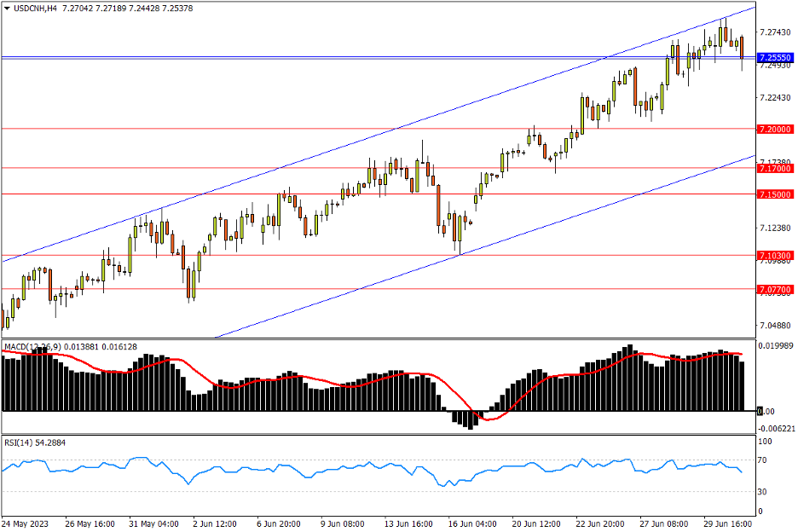The height and width of the screenshot is (532, 798).
Task: Select the red 7.17000 price label
Action: click(775, 169)
